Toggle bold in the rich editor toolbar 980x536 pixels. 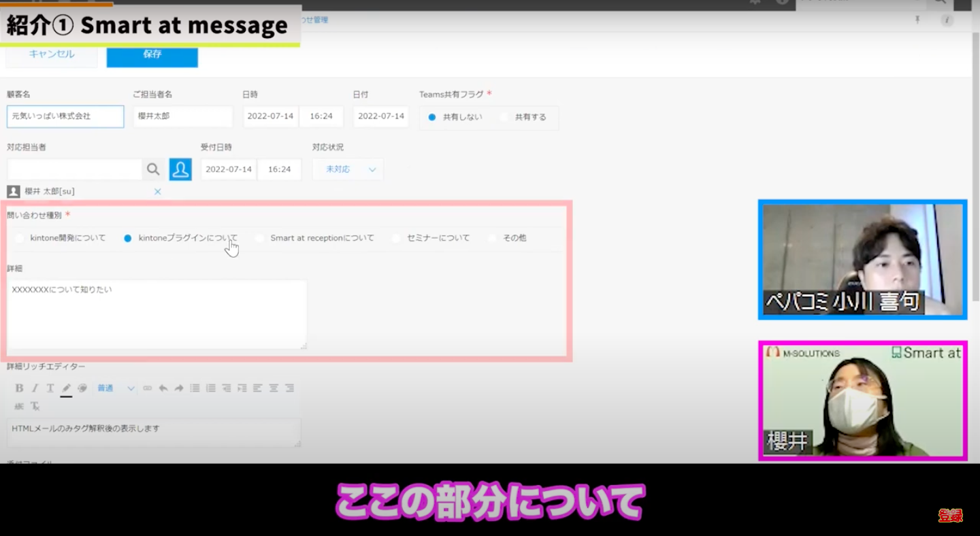[x=19, y=388]
